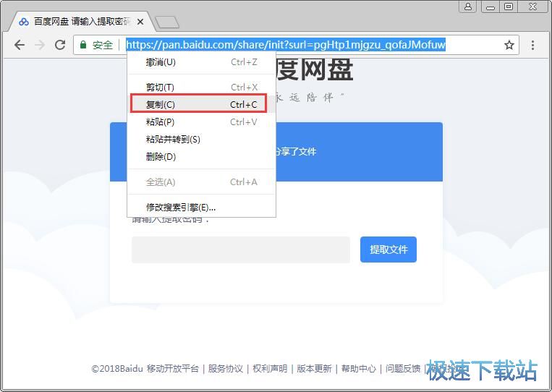Screen dimensions: 552x392
Task: Open the 权利声明 footer link
Action: 270,368
